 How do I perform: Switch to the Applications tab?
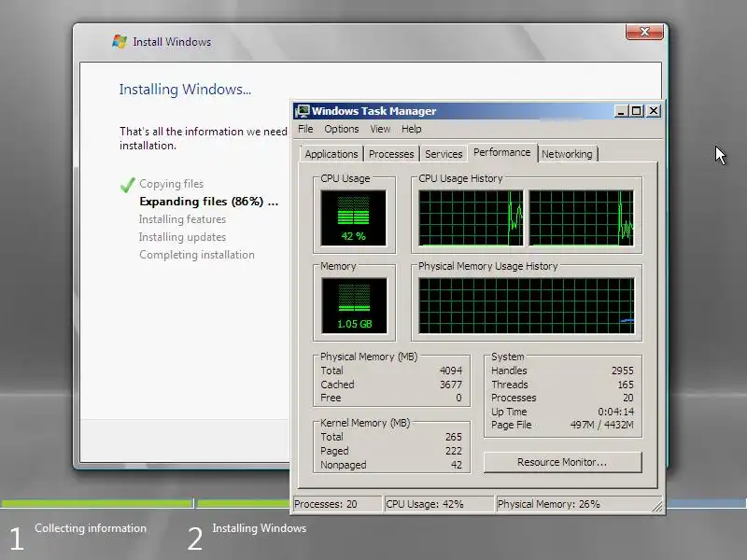[x=331, y=154]
